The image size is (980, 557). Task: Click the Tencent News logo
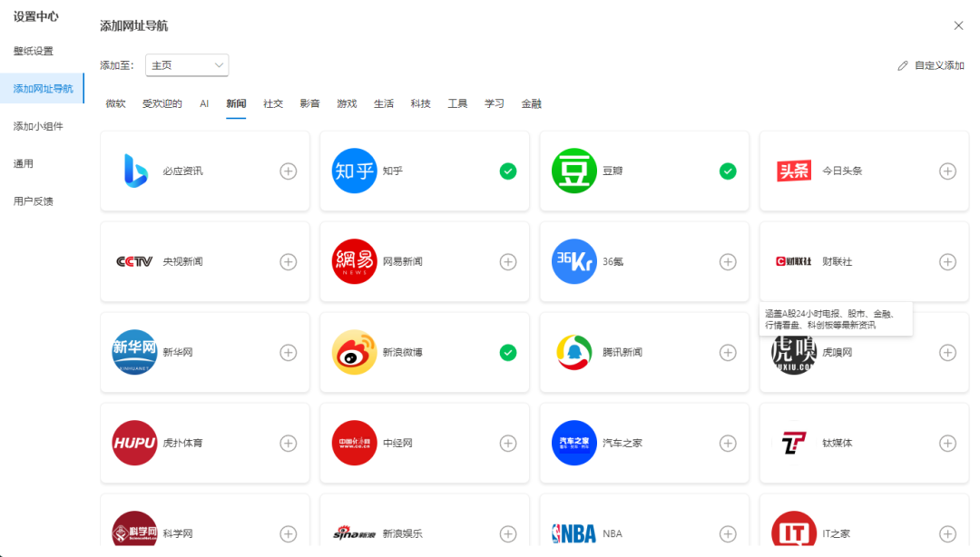(573, 352)
